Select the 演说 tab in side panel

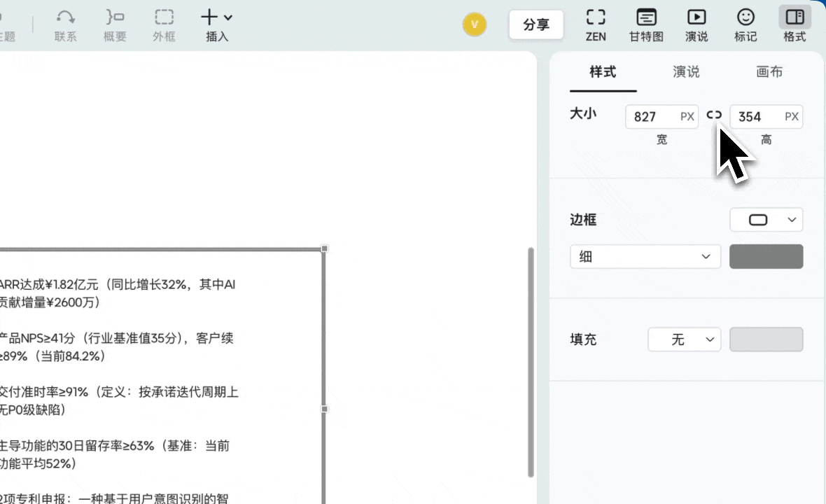[685, 71]
